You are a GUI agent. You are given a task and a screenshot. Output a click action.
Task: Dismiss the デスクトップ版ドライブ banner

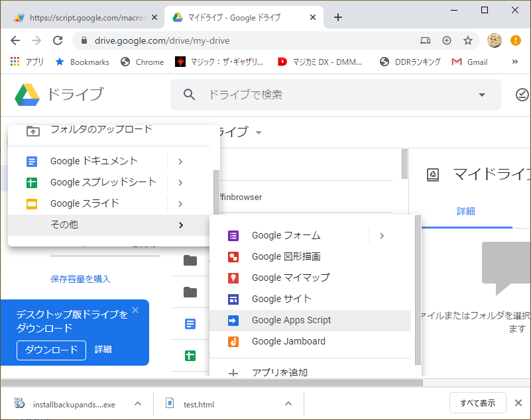(x=135, y=310)
